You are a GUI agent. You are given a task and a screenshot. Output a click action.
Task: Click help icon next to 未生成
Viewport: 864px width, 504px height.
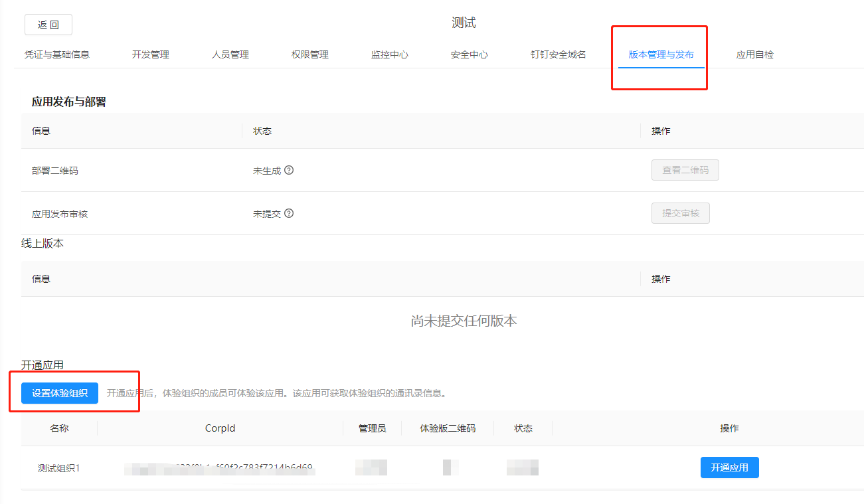click(x=289, y=170)
